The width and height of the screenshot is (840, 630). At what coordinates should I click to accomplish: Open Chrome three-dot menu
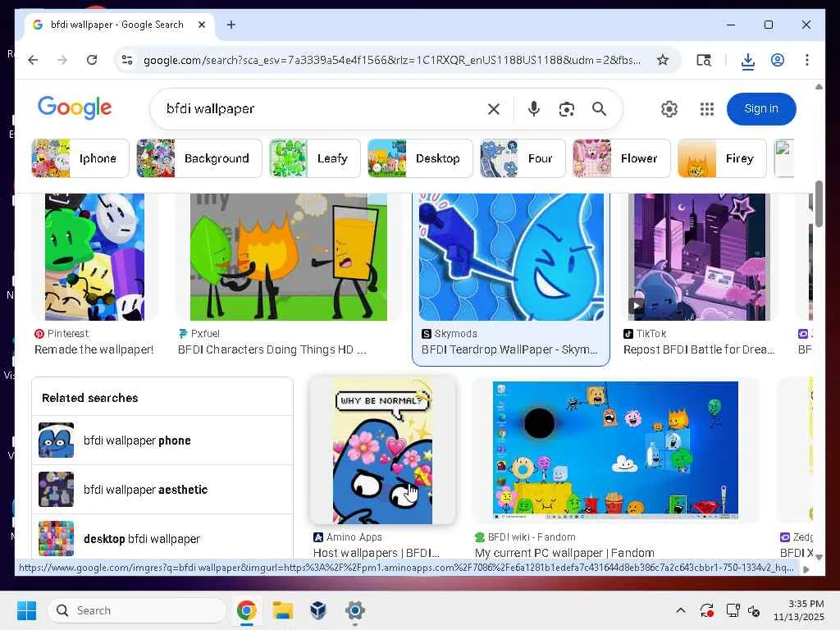pyautogui.click(x=807, y=60)
